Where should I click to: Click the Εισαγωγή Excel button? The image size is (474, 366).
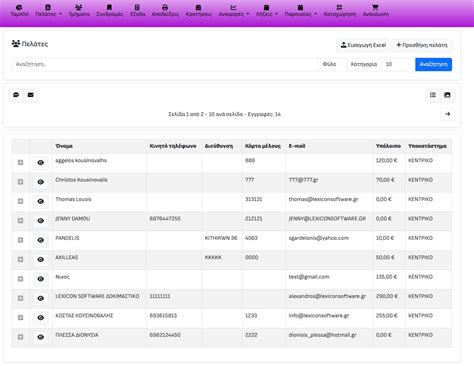coord(363,45)
